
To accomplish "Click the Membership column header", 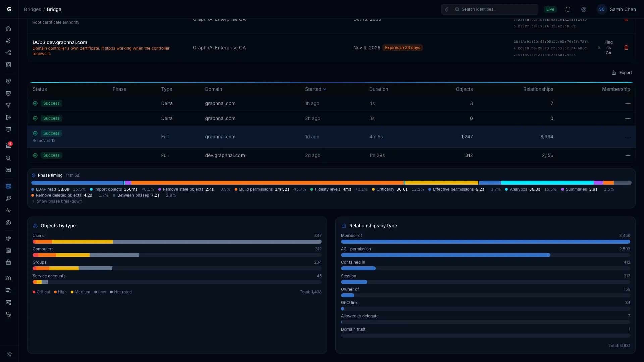I will (616, 89).
